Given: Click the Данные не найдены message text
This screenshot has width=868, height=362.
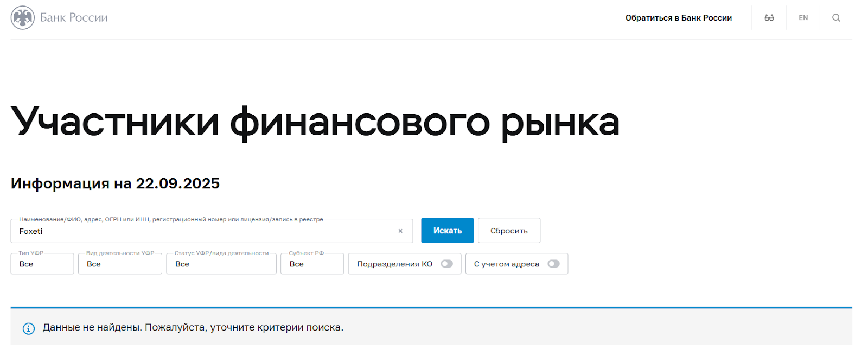Looking at the screenshot, I should tap(193, 328).
